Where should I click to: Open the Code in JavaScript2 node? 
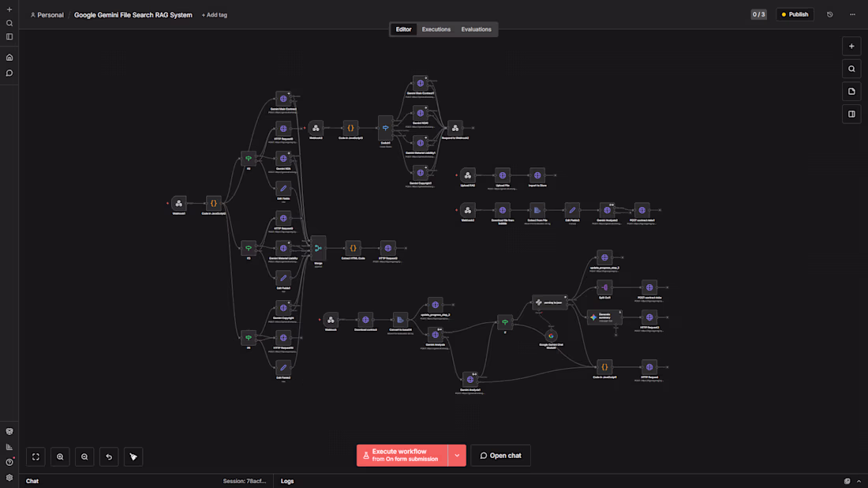214,203
